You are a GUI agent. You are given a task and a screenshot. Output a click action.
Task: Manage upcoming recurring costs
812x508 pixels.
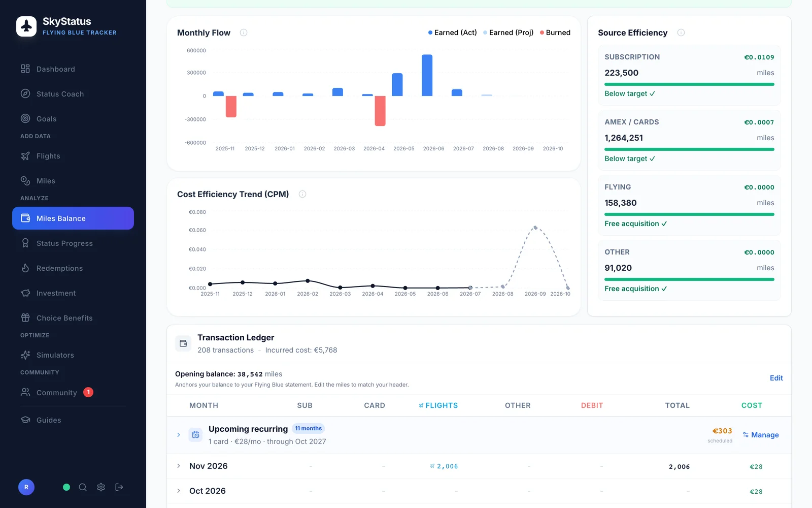(x=761, y=435)
